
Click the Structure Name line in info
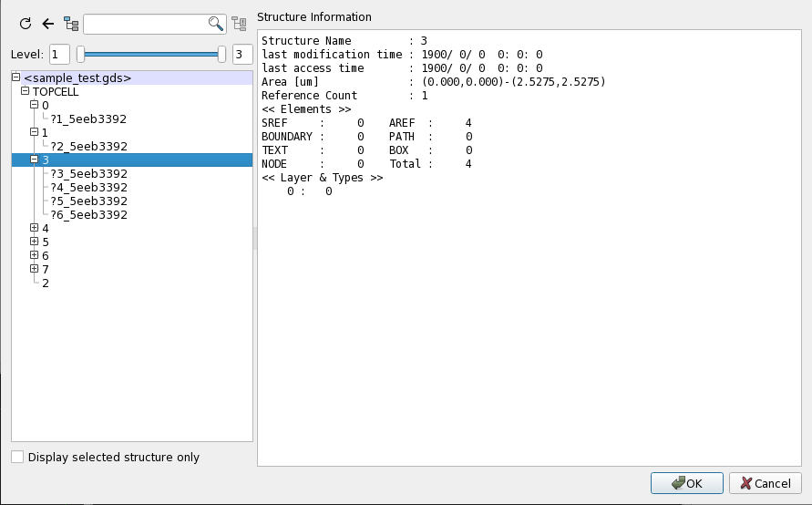(x=344, y=40)
